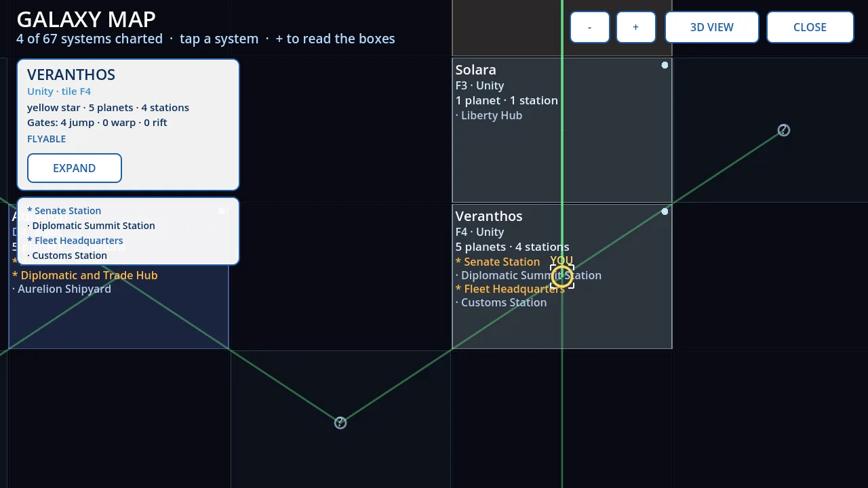Click Liberty Hub in Solara tile
Screen dimensions: 868x488
click(x=489, y=115)
